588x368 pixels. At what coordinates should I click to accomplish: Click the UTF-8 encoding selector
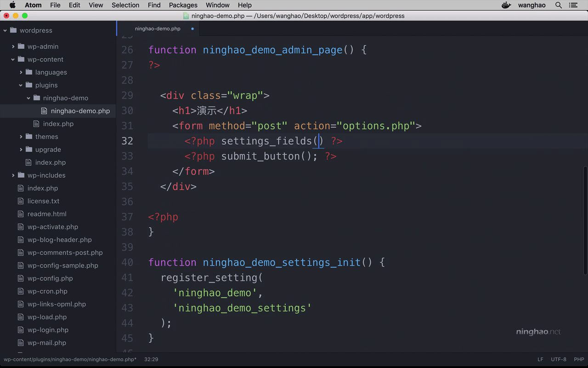559,359
